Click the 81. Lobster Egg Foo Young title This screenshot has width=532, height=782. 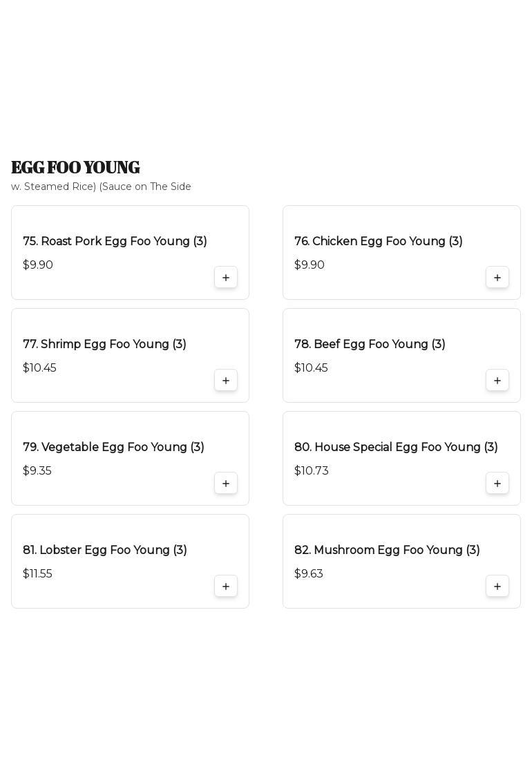point(104,550)
